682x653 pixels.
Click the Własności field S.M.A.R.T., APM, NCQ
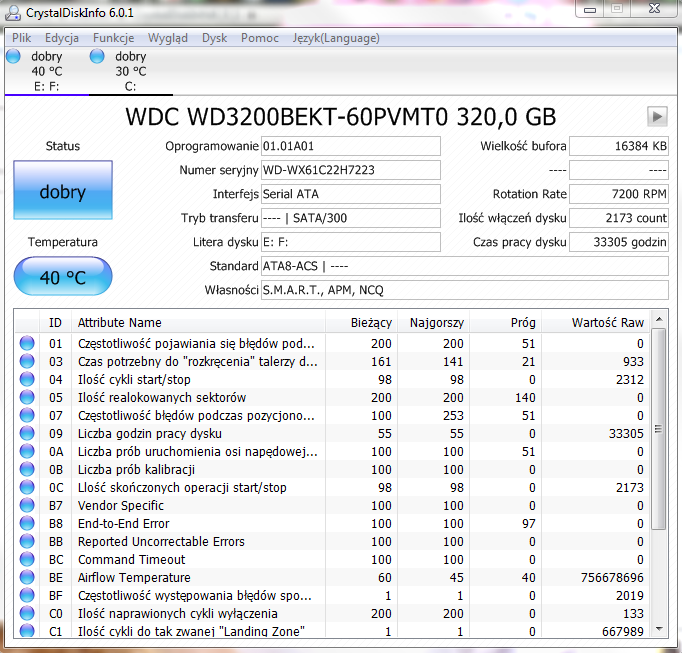(x=465, y=290)
